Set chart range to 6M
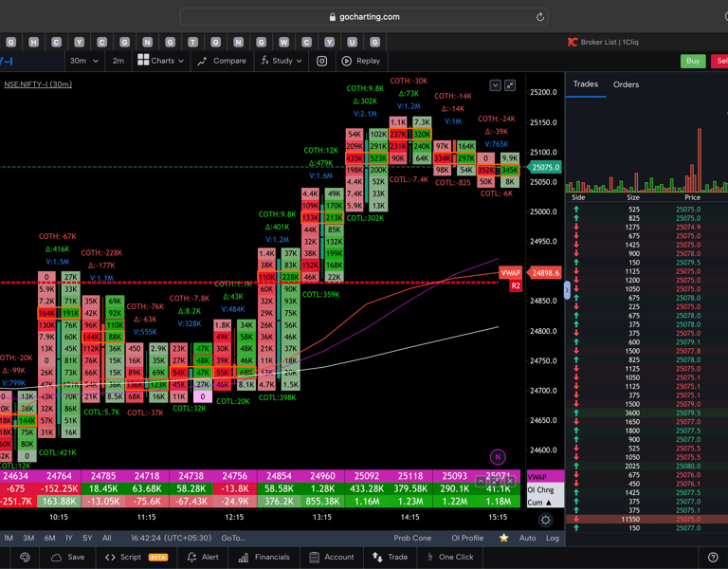Viewport: 728px width, 569px height. point(49,538)
